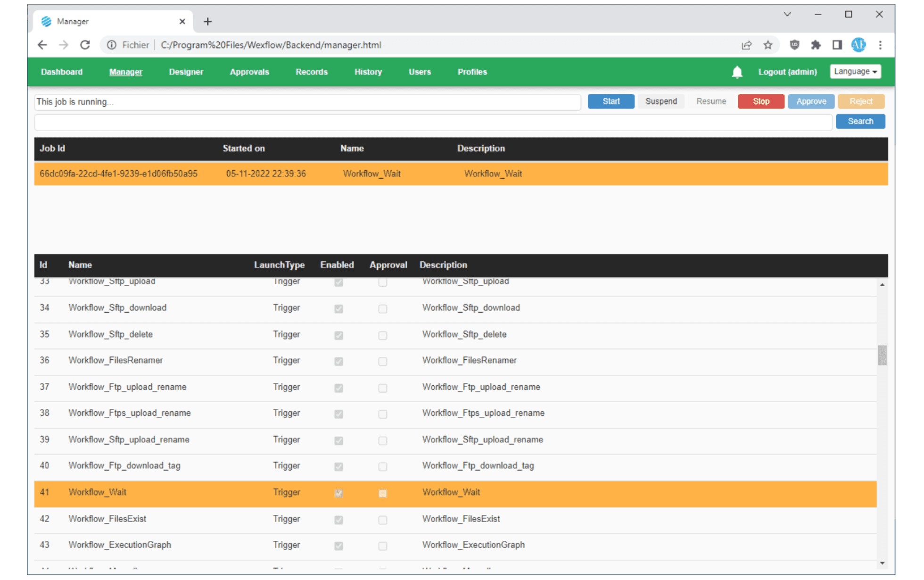This screenshot has height=580, width=924.
Task: Toggle Approval checkbox for Workflow_Wait row
Action: pos(382,493)
